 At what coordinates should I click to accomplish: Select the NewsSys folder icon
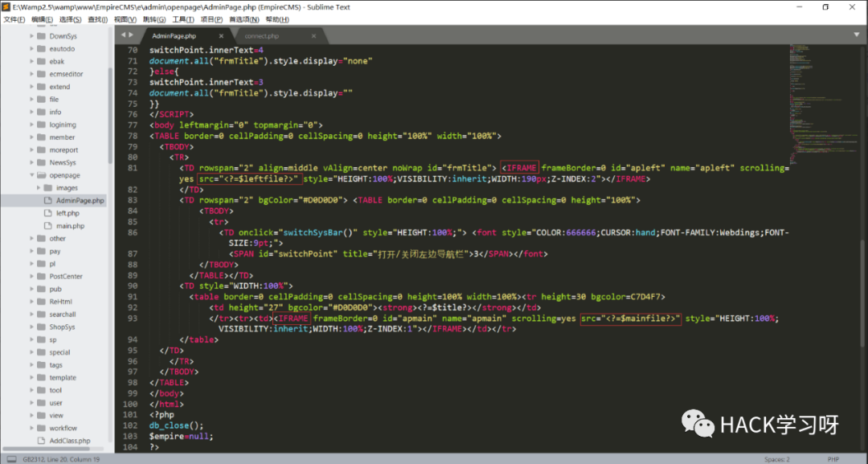pos(41,162)
